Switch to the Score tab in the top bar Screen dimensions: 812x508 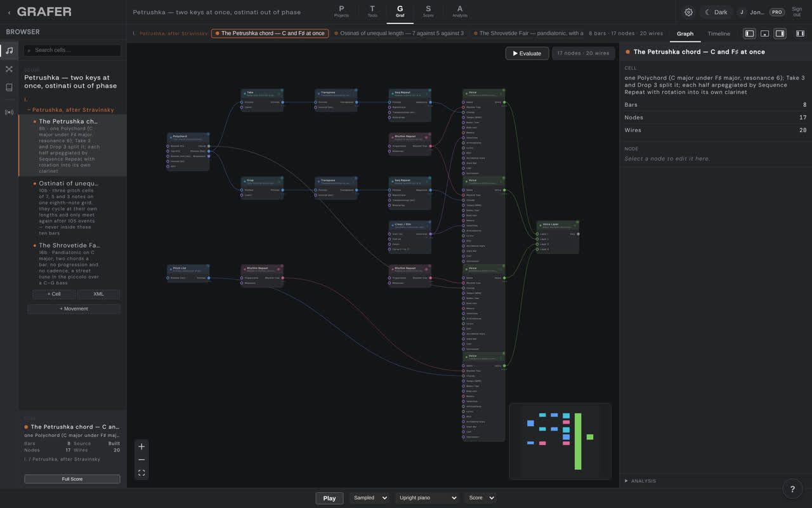pos(428,11)
